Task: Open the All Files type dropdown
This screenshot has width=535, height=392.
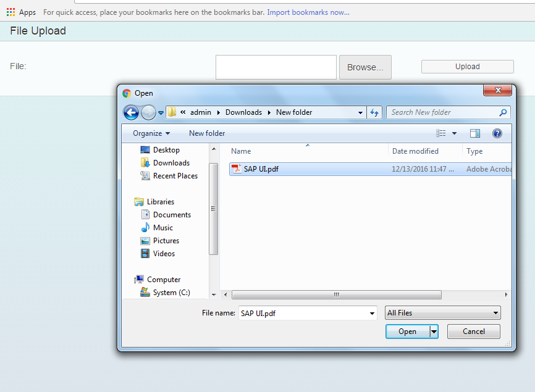Action: coord(442,313)
